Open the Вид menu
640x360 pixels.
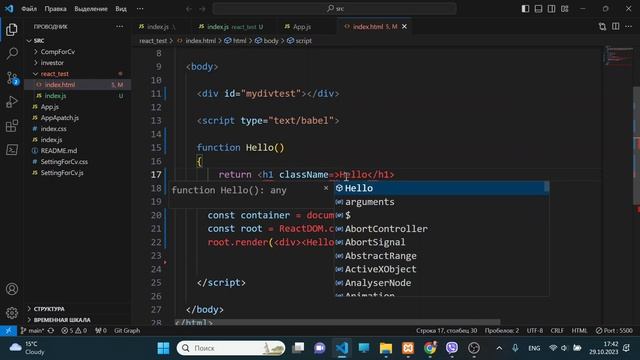[x=121, y=9]
